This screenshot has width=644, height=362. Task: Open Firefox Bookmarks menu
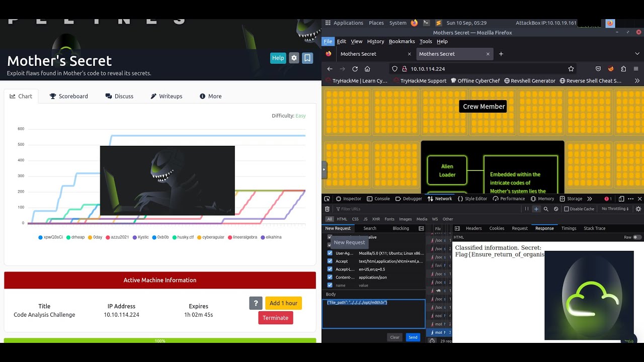[401, 41]
